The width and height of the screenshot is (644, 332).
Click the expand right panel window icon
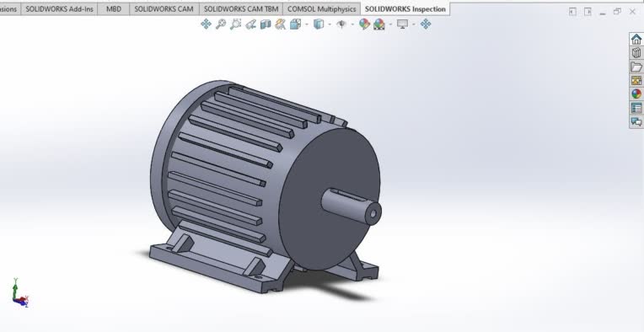pos(588,12)
